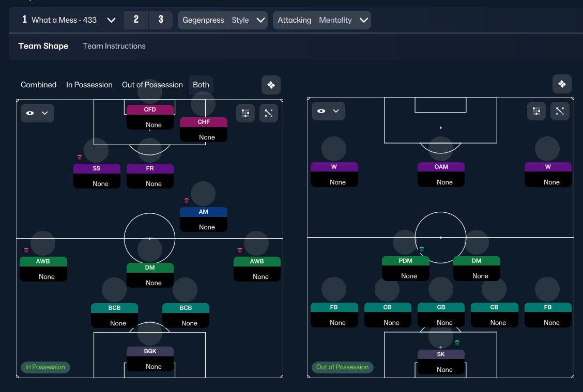
Task: Select the right AWB position card
Action: [x=257, y=269]
